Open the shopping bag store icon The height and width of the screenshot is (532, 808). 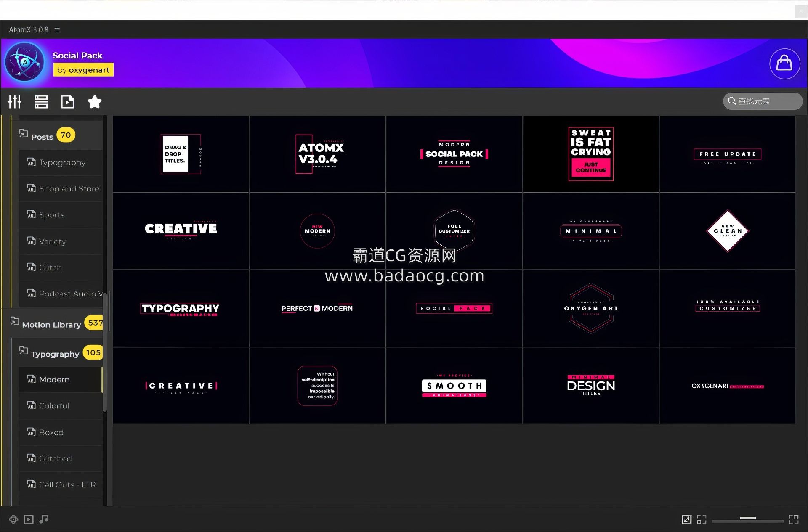pyautogui.click(x=784, y=64)
